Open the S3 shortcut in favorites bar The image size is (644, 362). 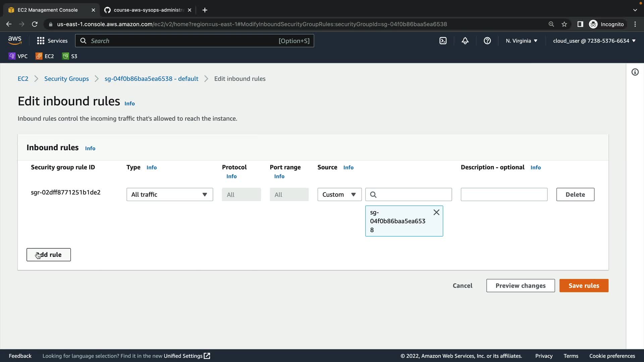[70, 56]
